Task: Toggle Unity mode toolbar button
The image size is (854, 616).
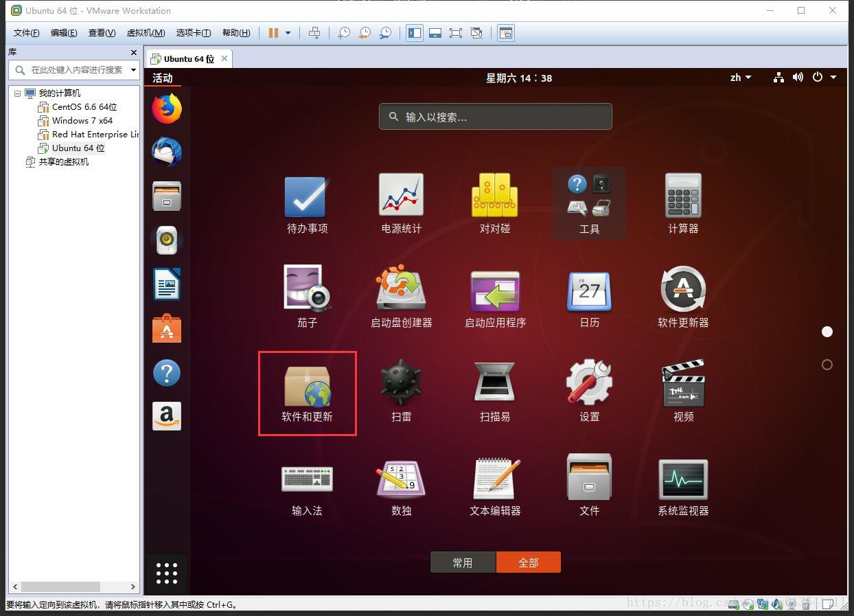Action: point(476,33)
